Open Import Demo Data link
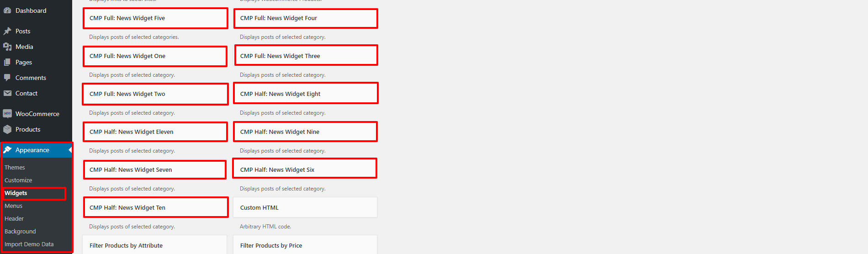 [29, 244]
